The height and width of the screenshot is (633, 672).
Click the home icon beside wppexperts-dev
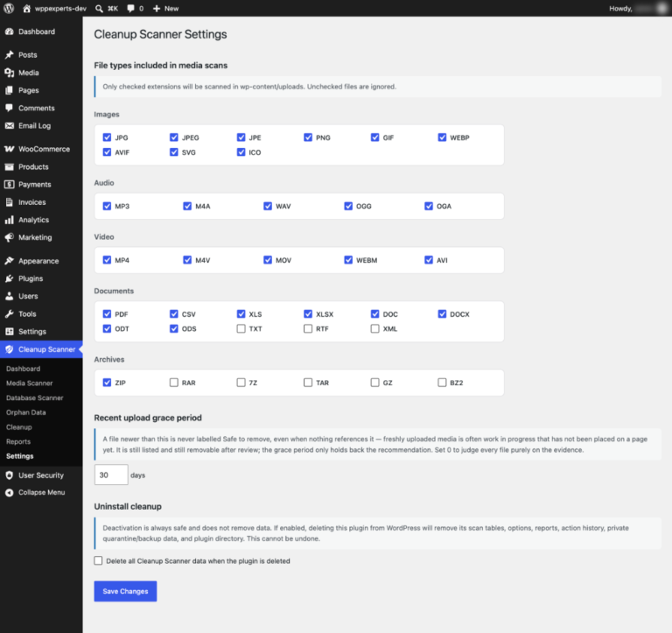point(26,8)
